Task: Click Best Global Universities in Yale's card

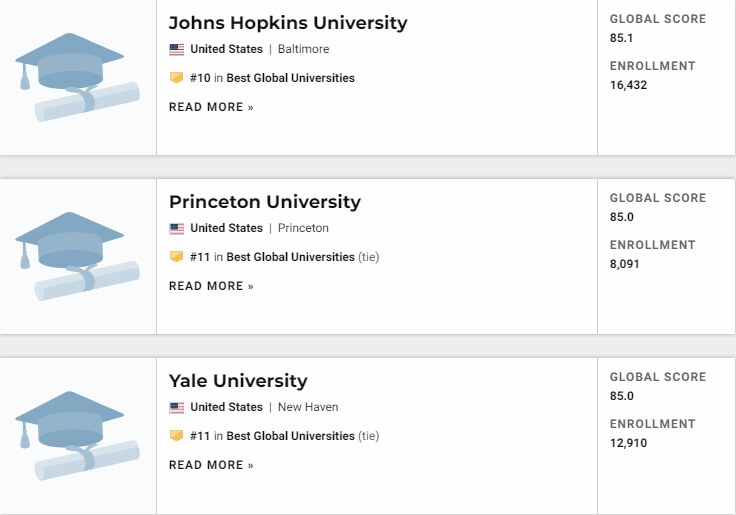Action: point(290,436)
